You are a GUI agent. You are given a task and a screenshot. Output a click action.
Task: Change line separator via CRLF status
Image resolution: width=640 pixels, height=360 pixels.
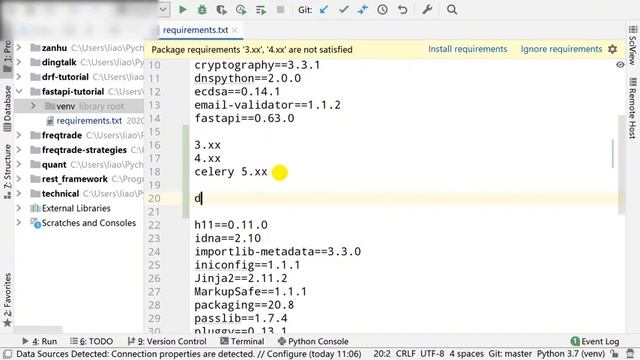(405, 354)
